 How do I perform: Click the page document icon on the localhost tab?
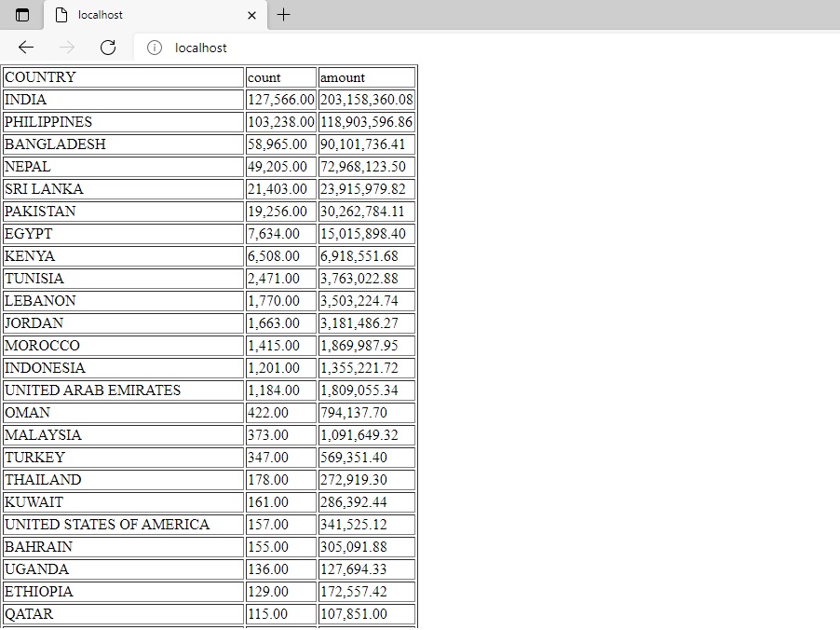click(x=59, y=15)
